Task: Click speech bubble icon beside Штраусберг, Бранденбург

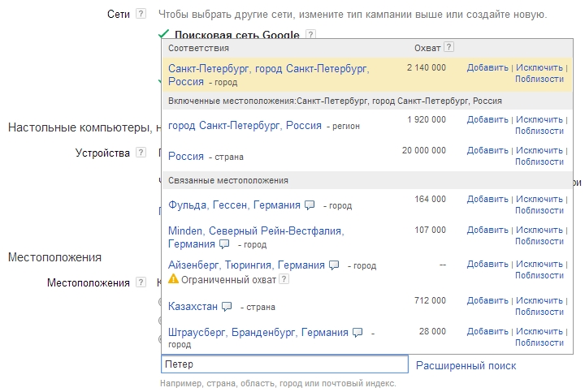Action: (x=357, y=332)
